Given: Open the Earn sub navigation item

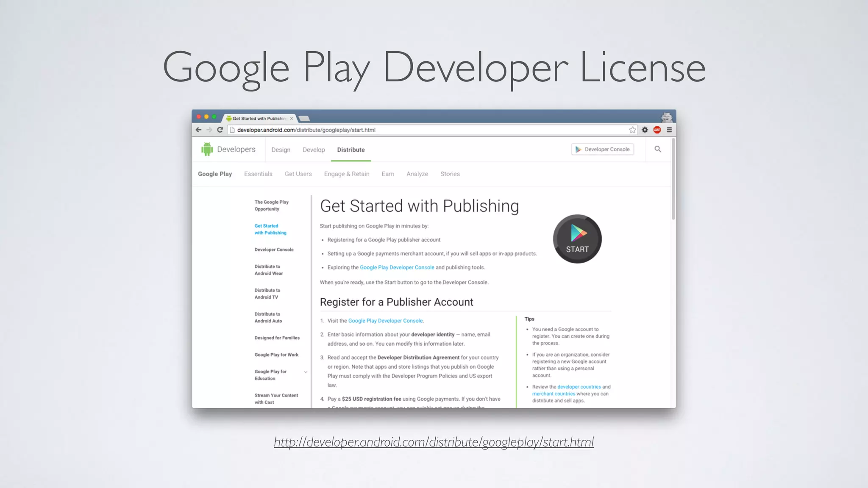Looking at the screenshot, I should (388, 174).
